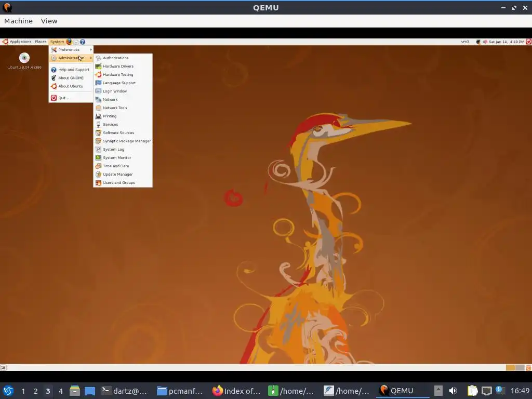Screen dimensions: 532x399
Task: Open the Machine menu in QEMU
Action: click(18, 21)
